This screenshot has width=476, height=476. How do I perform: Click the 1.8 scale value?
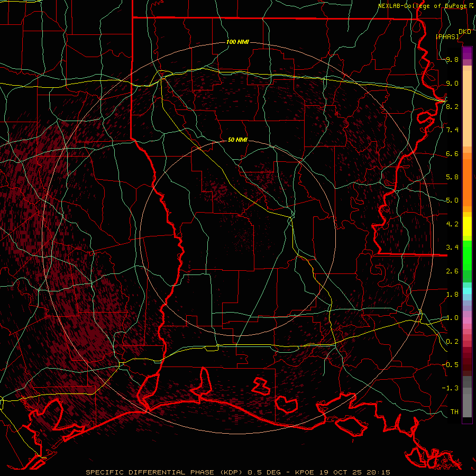point(452,295)
